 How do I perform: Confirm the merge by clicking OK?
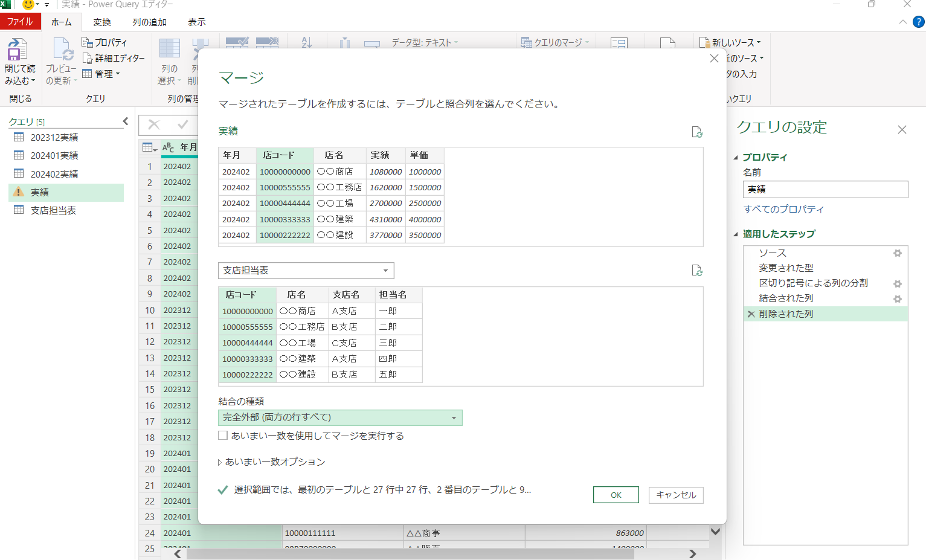(x=616, y=494)
